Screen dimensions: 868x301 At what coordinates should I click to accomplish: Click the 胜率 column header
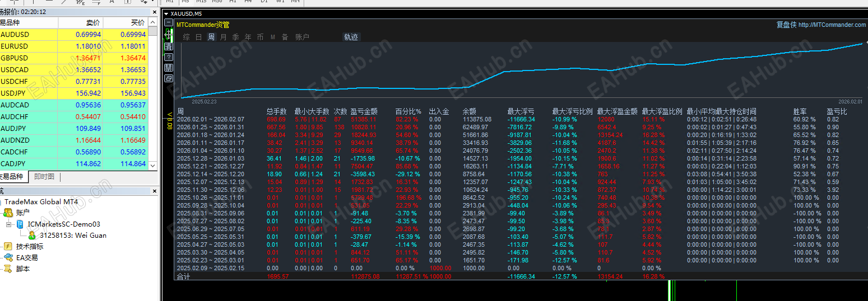click(800, 111)
